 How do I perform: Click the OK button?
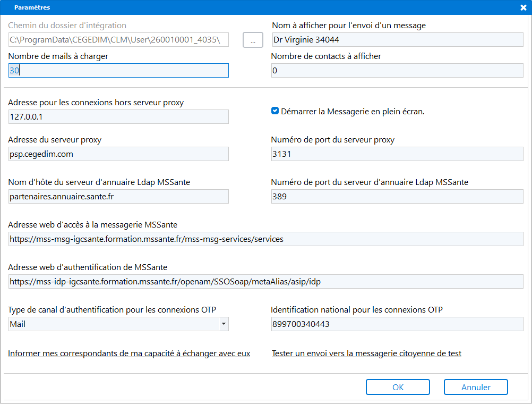(398, 387)
